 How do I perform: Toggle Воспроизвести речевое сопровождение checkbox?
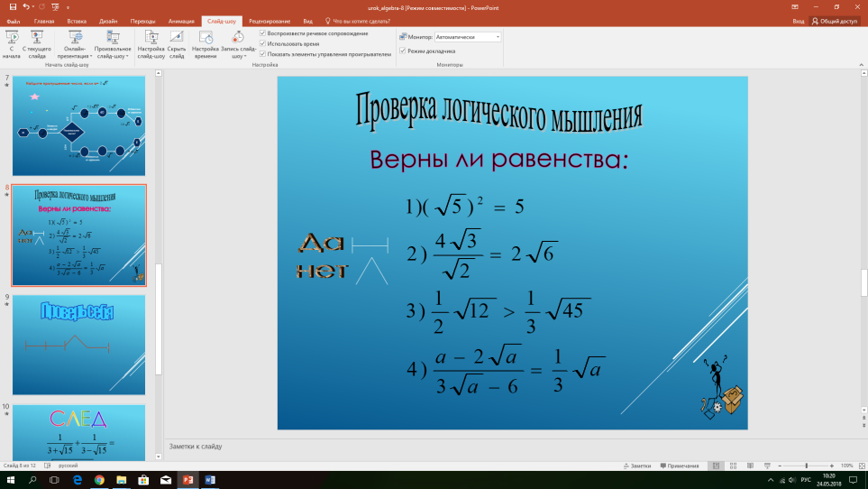coord(263,33)
